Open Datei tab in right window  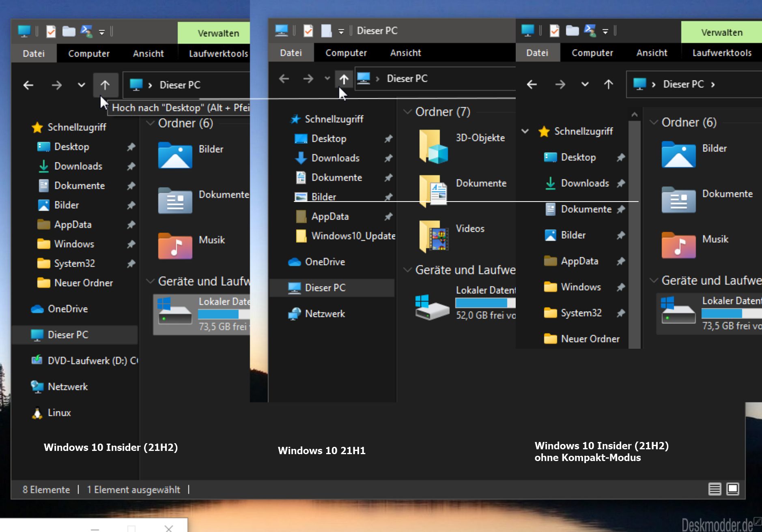pyautogui.click(x=537, y=53)
